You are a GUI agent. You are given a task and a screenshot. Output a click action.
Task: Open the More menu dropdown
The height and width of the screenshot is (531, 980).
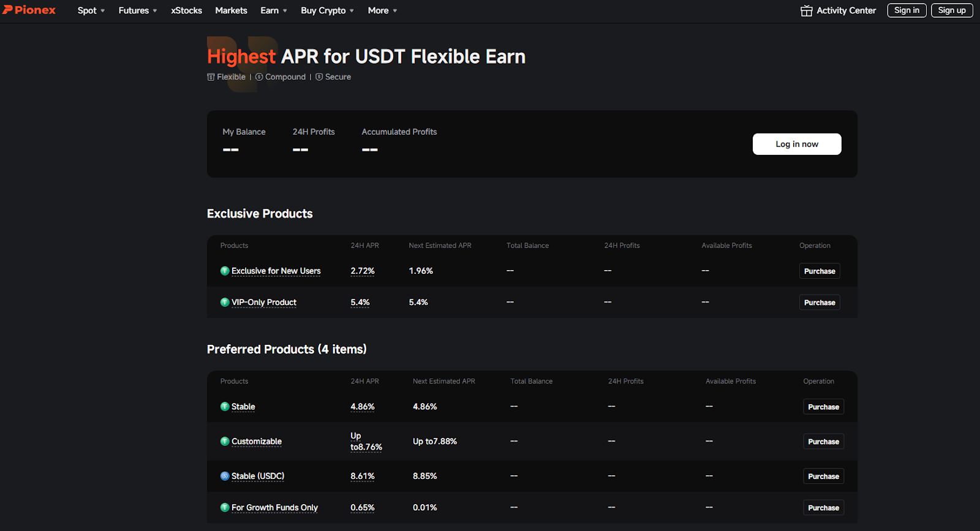click(x=382, y=10)
